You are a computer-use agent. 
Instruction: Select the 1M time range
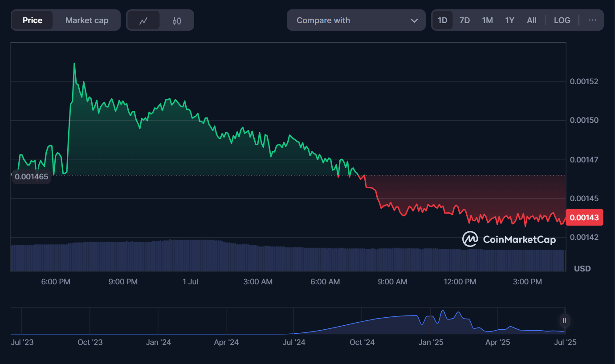point(487,20)
